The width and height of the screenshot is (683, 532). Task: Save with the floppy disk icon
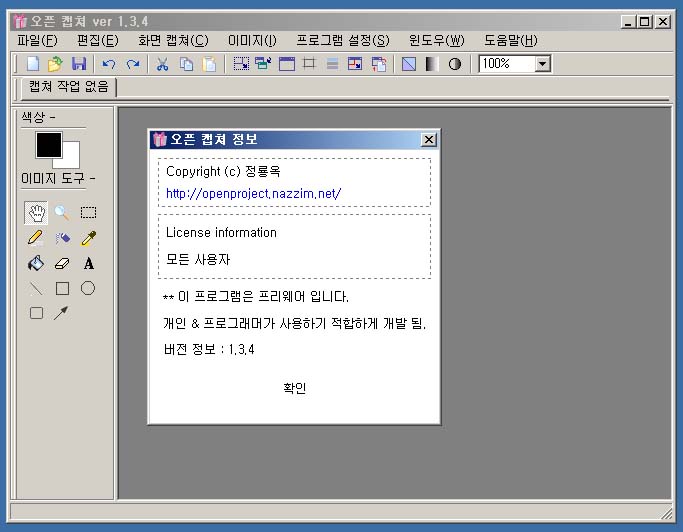point(79,64)
